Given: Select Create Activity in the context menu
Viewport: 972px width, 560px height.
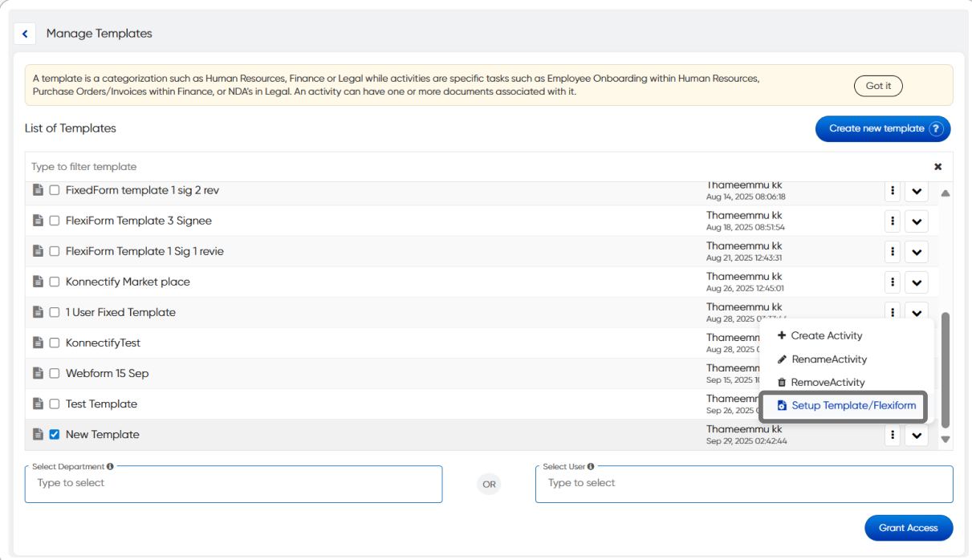Looking at the screenshot, I should pos(826,336).
